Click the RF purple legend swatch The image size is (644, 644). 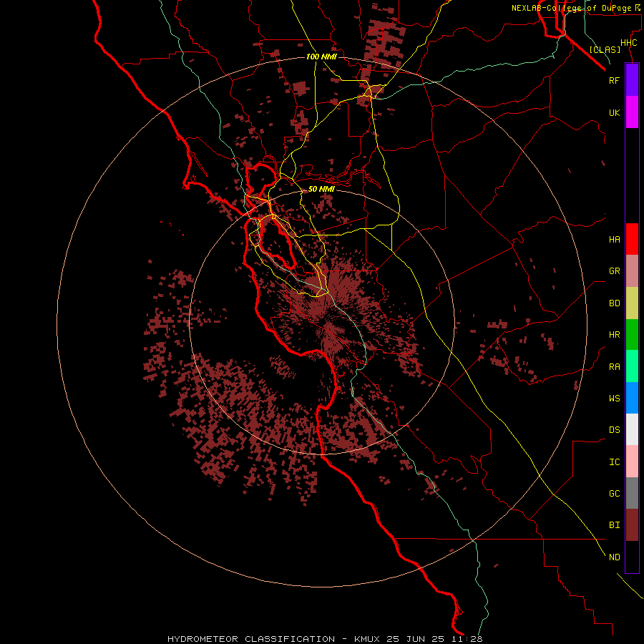coord(632,80)
